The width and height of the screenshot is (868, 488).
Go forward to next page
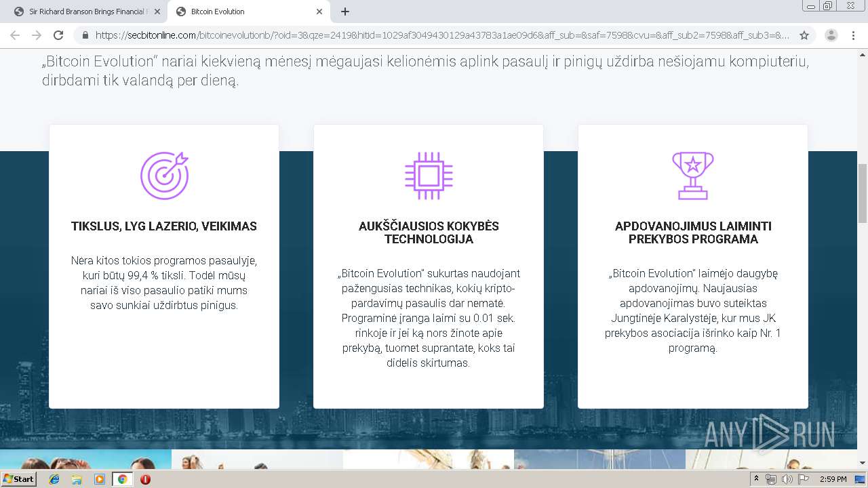coord(37,35)
